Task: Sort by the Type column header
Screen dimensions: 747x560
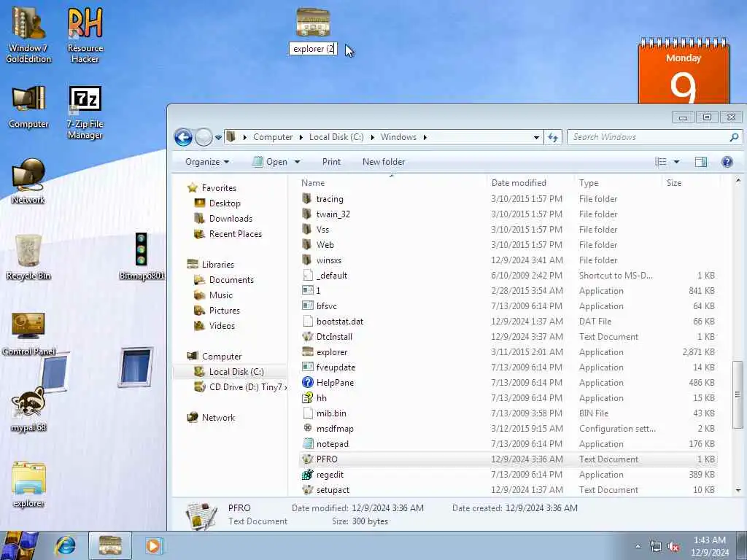Action: (x=589, y=183)
